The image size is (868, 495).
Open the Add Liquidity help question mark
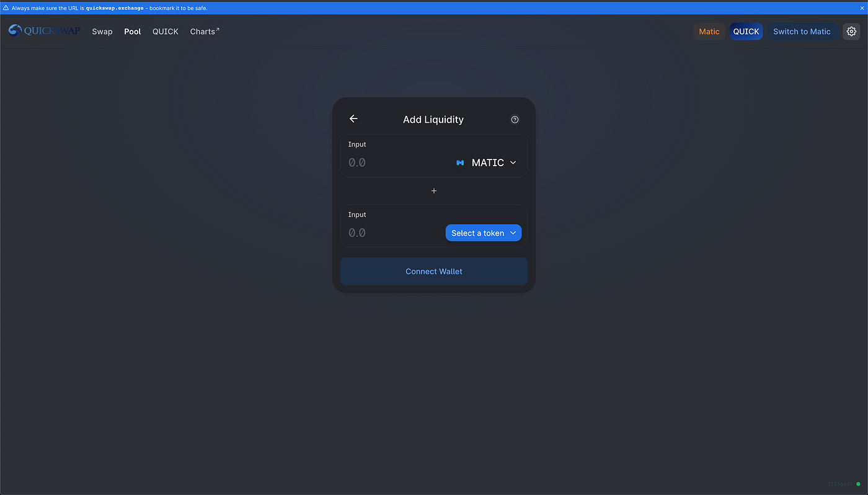[515, 120]
